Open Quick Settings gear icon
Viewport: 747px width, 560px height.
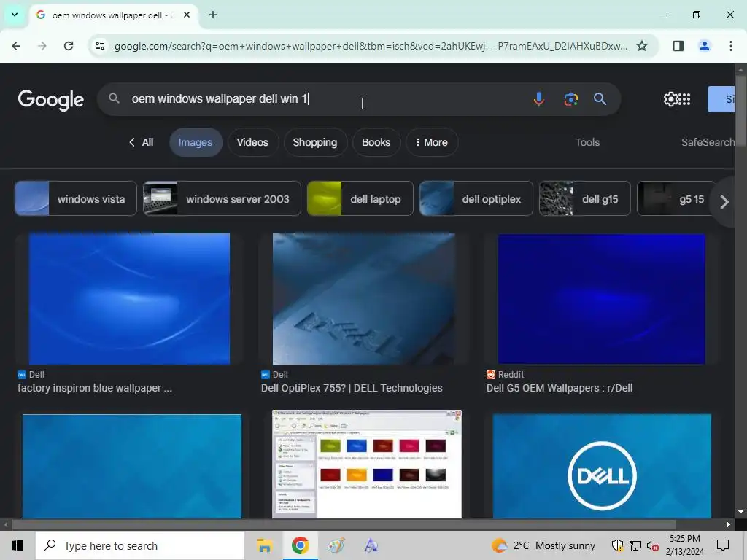click(670, 99)
